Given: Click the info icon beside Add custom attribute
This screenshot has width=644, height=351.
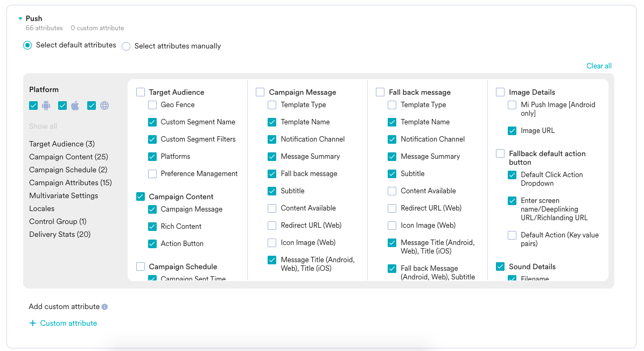Looking at the screenshot, I should (104, 307).
